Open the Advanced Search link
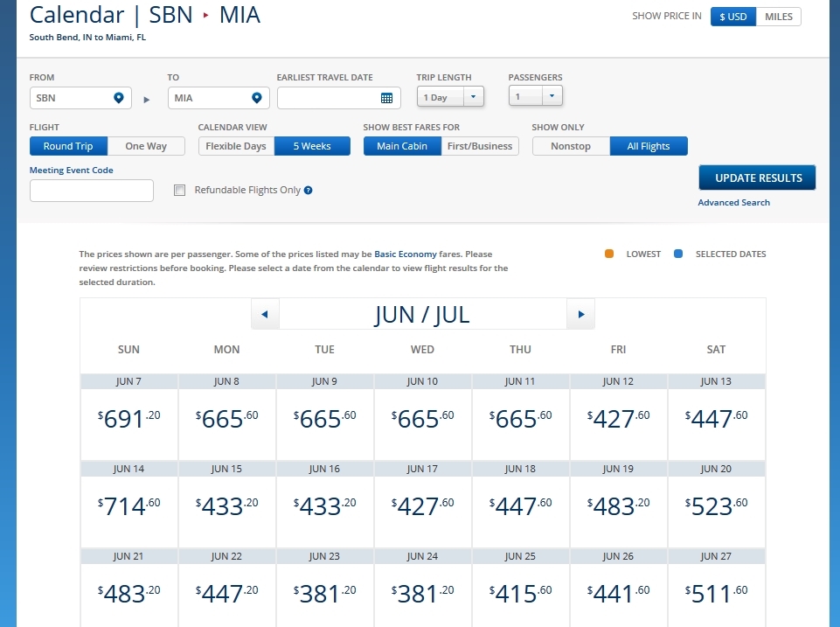 (733, 203)
